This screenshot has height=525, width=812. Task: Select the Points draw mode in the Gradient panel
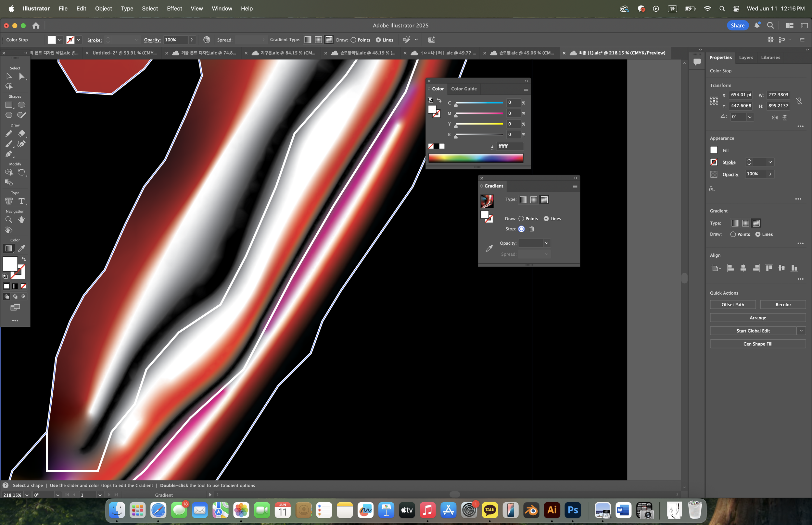coord(521,218)
